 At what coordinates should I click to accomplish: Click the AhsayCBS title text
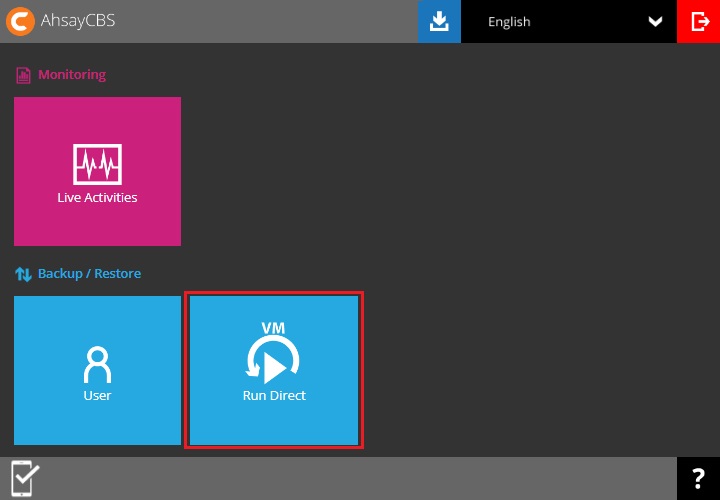coord(78,21)
